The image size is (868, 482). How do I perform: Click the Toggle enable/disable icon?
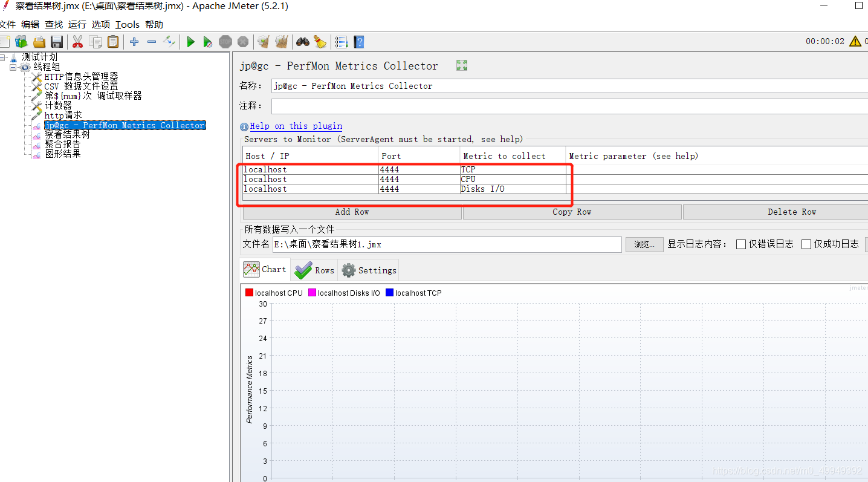(x=169, y=42)
